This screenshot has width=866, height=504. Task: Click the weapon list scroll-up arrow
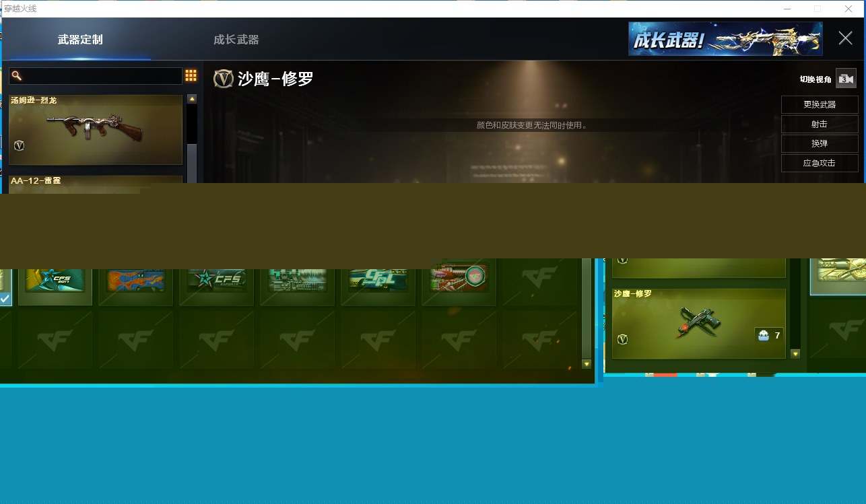tap(192, 99)
